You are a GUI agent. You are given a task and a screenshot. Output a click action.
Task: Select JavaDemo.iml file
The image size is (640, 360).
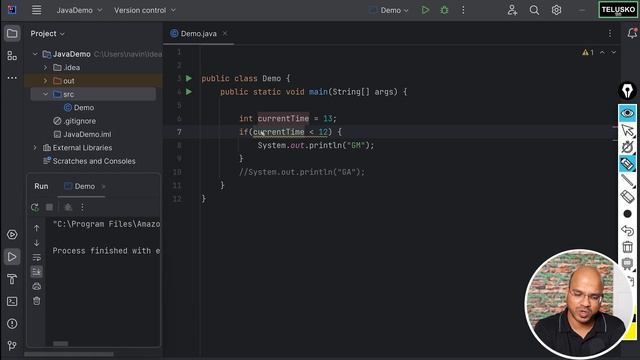click(82, 134)
